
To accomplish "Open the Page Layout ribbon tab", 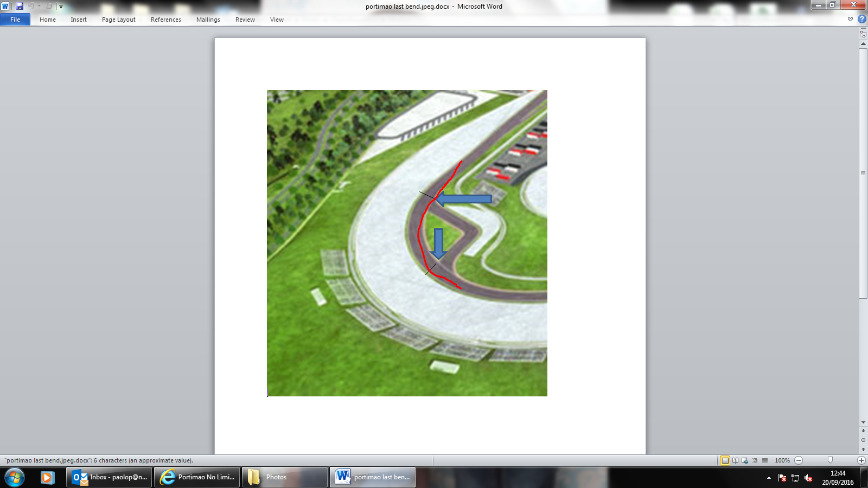I will tap(118, 20).
